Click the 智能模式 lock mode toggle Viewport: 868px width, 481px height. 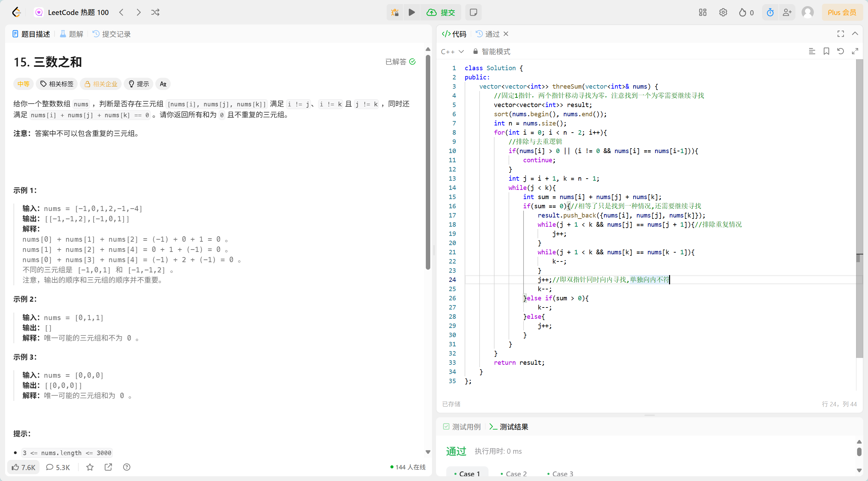pos(492,51)
